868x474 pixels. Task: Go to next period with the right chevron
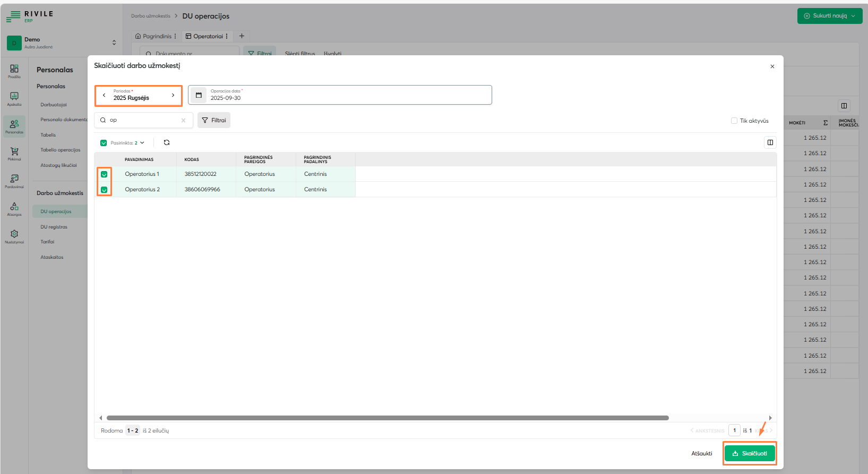(173, 95)
